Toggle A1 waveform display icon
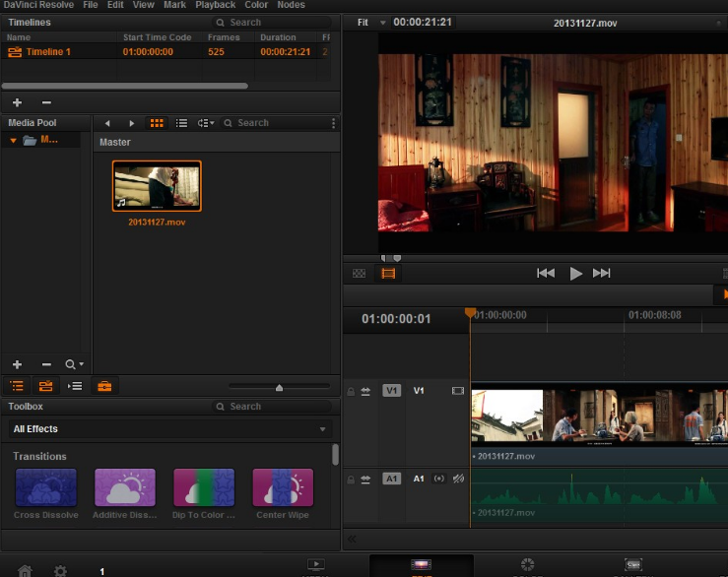Screen dimensions: 728x577 pos(458,479)
